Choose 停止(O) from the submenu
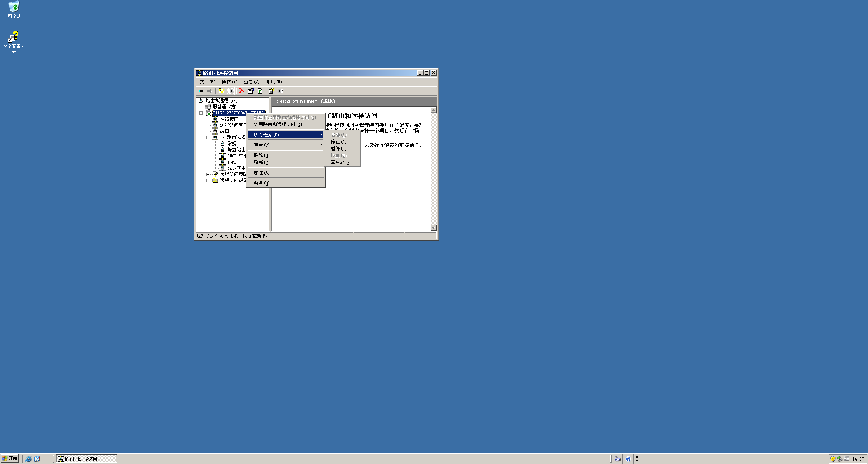Screen dimensions: 868x464 [338, 142]
